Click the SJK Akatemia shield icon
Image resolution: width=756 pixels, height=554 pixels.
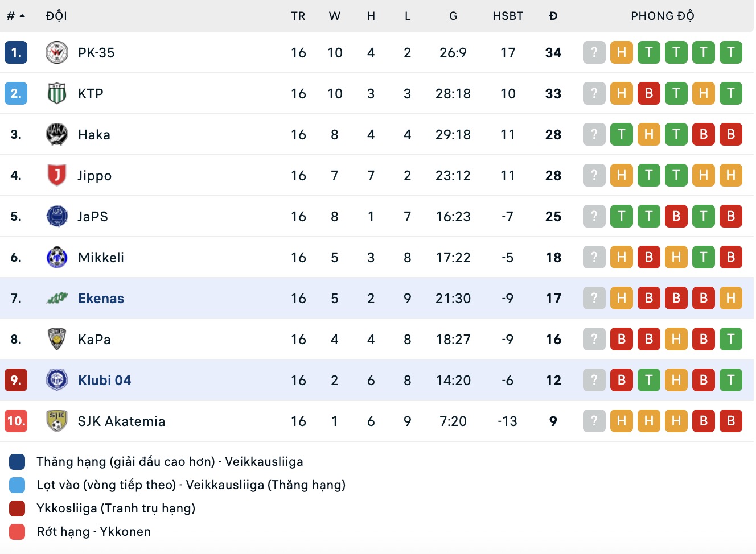(57, 421)
